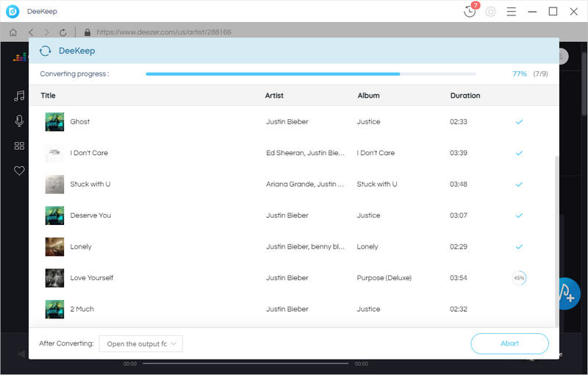The height and width of the screenshot is (375, 588).
Task: Select the song title Ghost
Action: pos(80,121)
